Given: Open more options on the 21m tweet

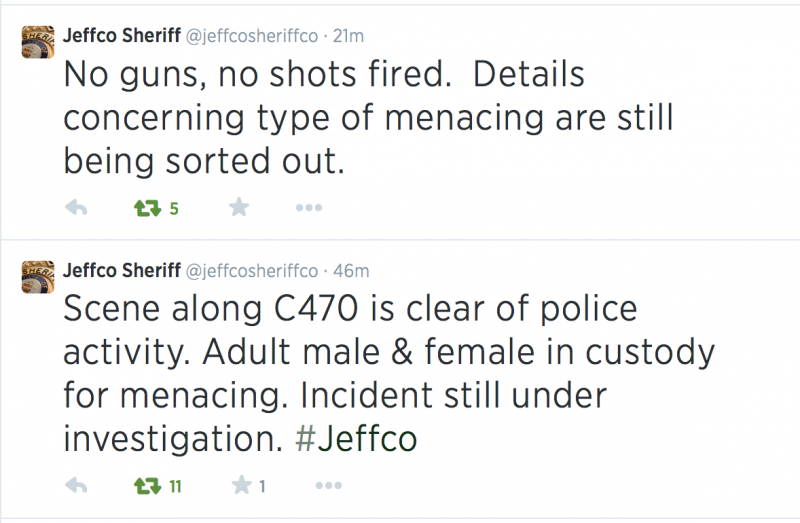Looking at the screenshot, I should (309, 208).
